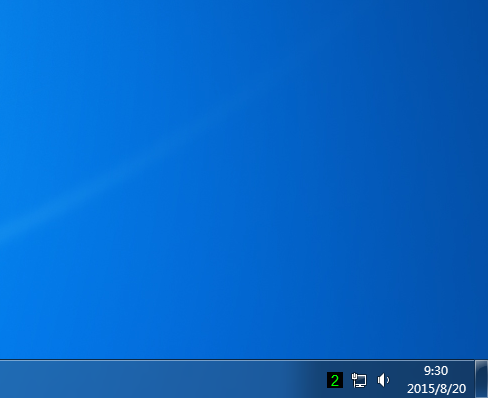Click an empty area of the taskbar
This screenshot has height=398, width=488.
click(150, 379)
